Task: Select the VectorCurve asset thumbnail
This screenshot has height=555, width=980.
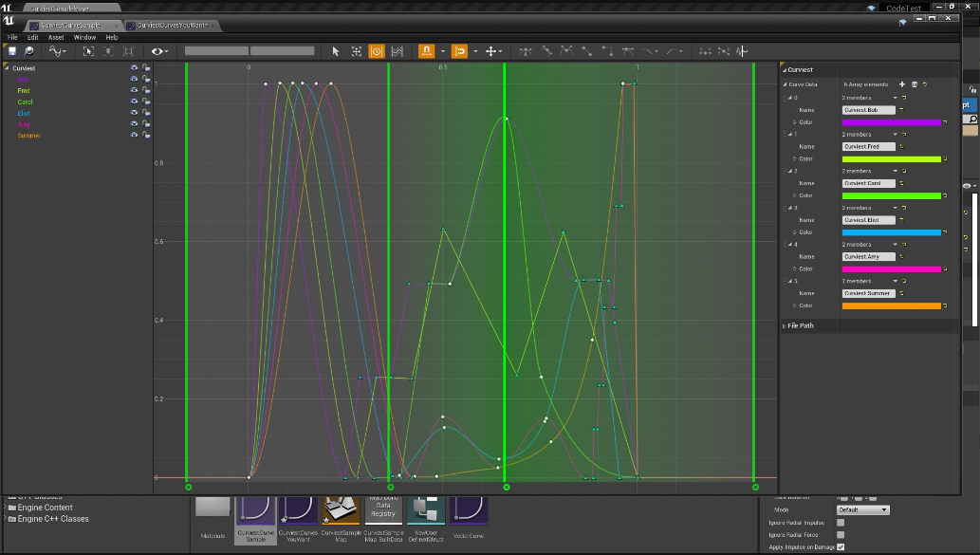Action: (469, 517)
